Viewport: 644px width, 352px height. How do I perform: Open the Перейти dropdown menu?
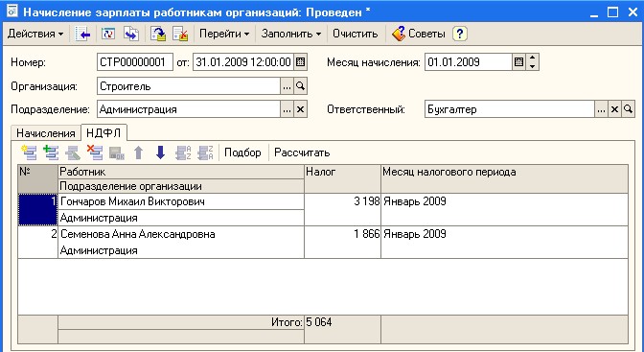click(224, 34)
